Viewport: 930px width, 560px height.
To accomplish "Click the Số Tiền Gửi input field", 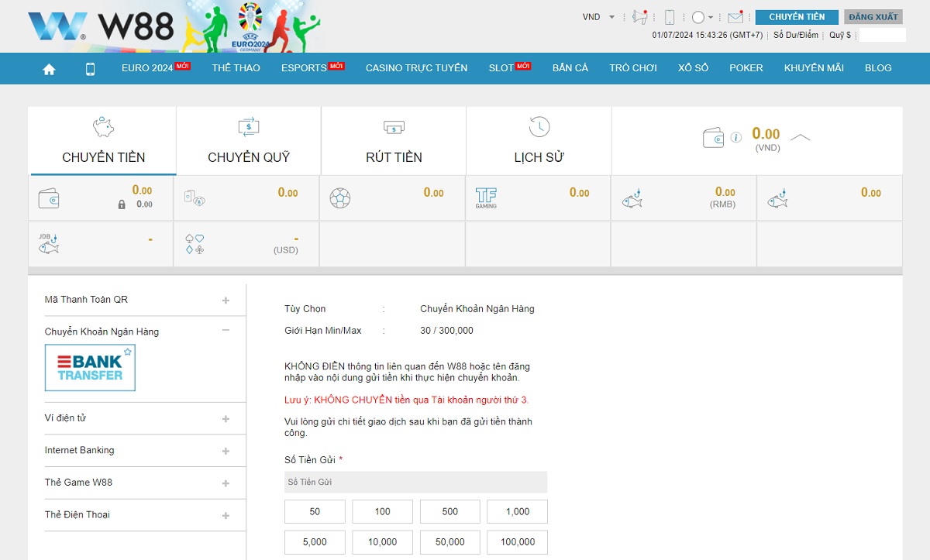I will click(x=415, y=482).
